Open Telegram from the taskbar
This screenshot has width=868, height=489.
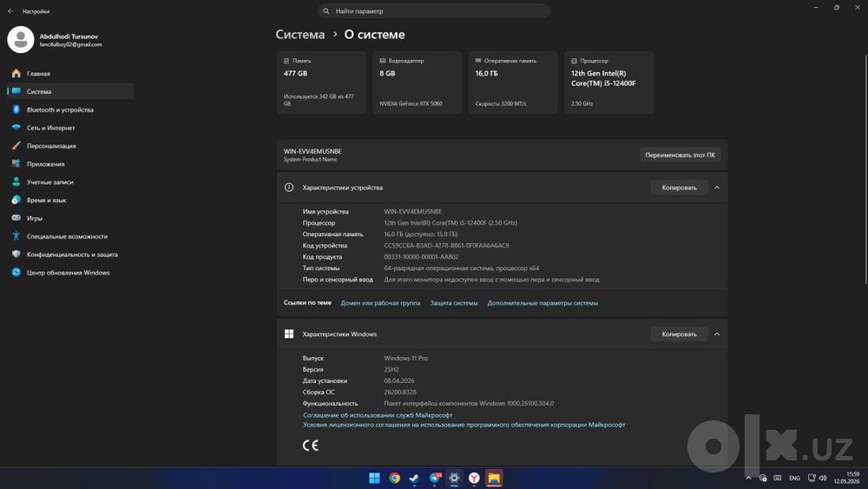435,478
